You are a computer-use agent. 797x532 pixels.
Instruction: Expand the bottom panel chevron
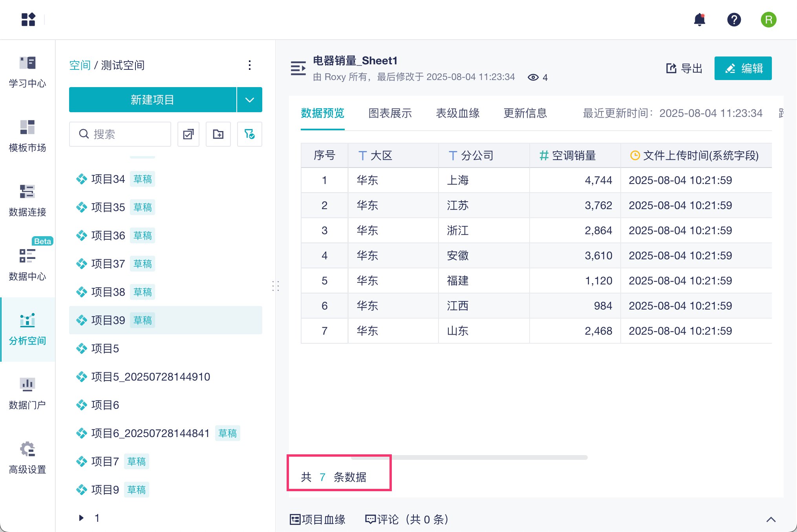(771, 519)
